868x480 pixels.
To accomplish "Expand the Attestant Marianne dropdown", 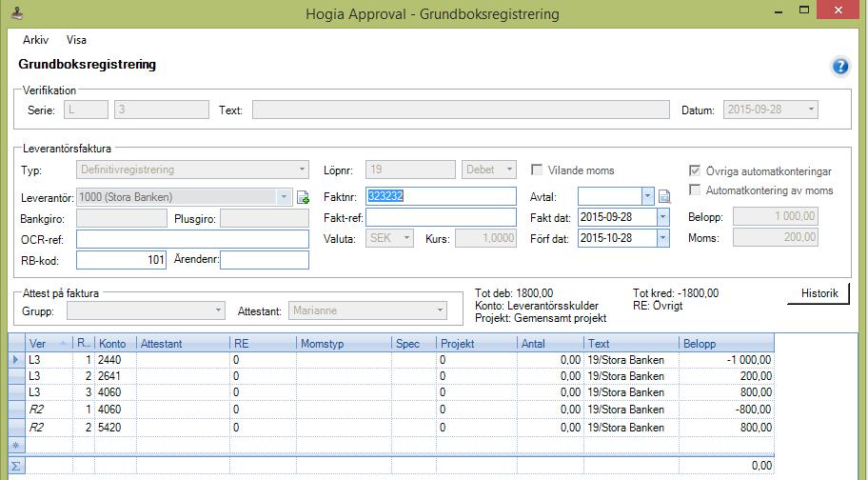I will click(440, 310).
